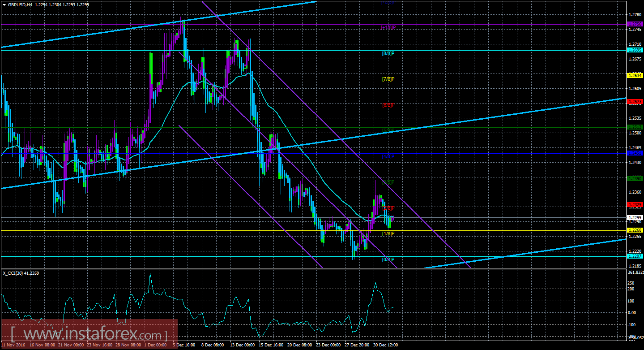Select the [8/8]P Murrey level label
Image resolution: width=644 pixels, height=350 pixels.
click(388, 53)
